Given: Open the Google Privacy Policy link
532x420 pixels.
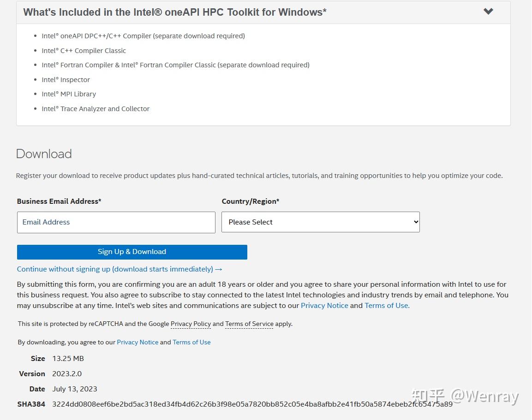Looking at the screenshot, I should (x=191, y=324).
